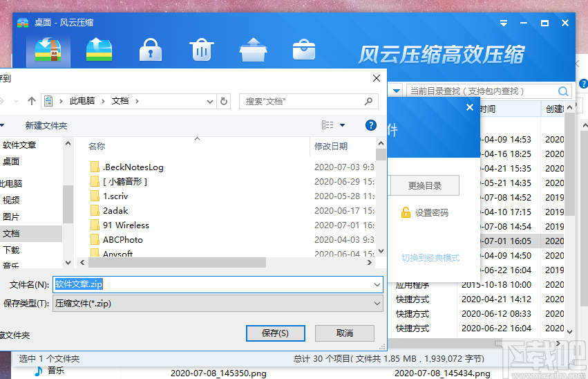Click the padlock encrypt toolbar icon
The width and height of the screenshot is (588, 379).
[151, 50]
